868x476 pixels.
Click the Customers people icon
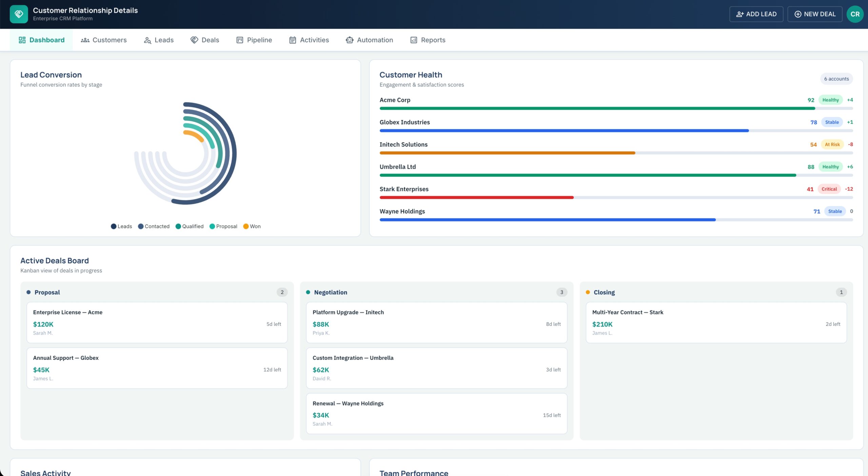point(85,40)
